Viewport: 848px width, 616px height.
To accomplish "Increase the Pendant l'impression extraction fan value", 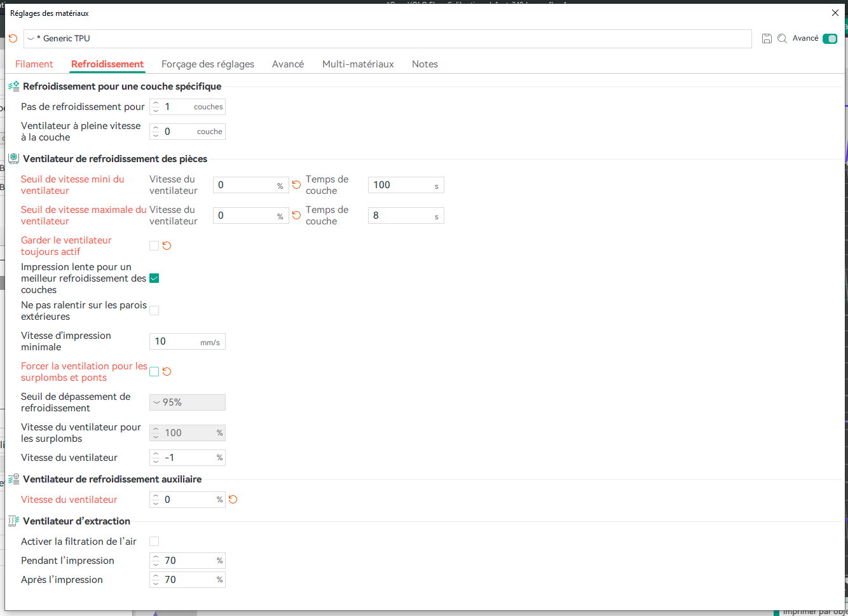I will coord(156,558).
